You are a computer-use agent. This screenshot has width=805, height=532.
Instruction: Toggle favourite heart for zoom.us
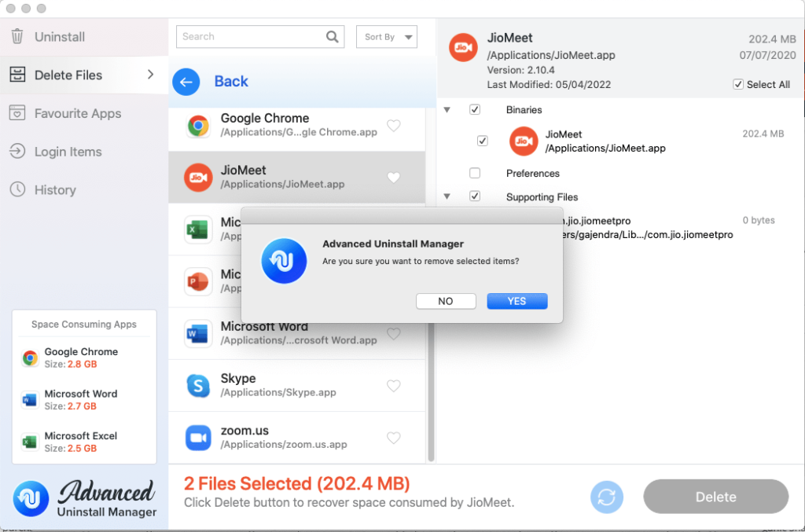tap(394, 438)
